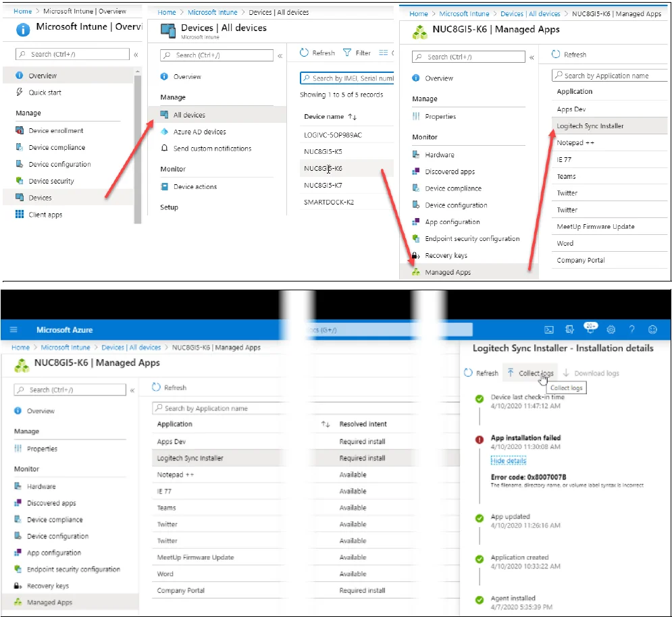Image resolution: width=672 pixels, height=617 pixels.
Task: Open feedback smiley in Azure header
Action: [x=652, y=329]
